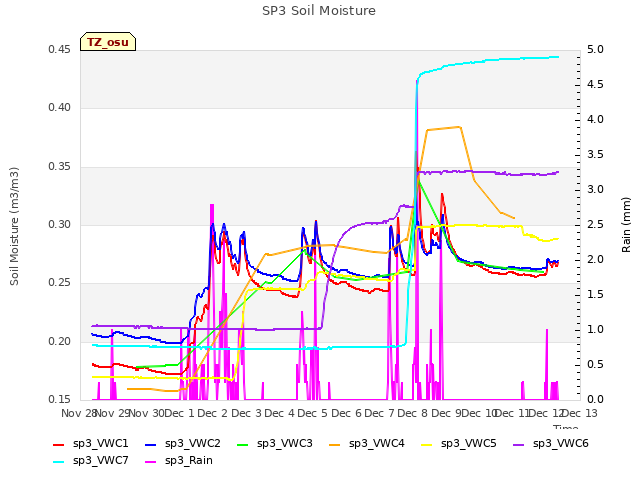Click the 2.5 rain axis tick label
Viewport: 640px width, 480px height.
coord(595,225)
